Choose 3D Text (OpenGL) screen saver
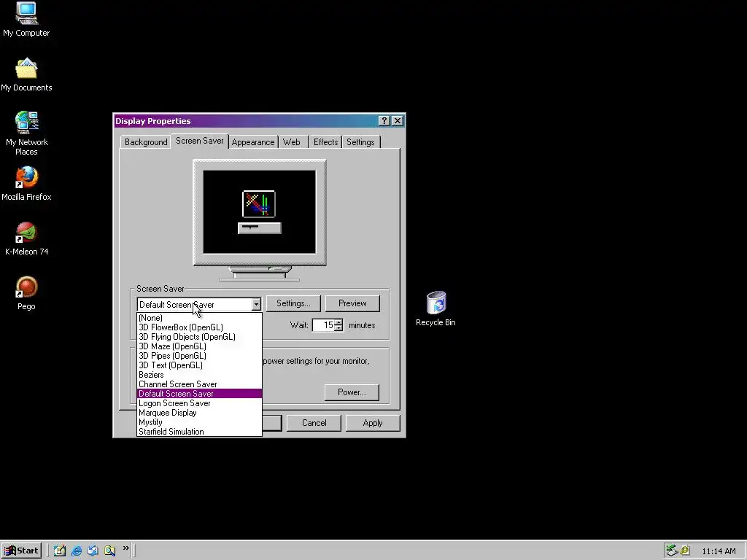 point(199,365)
